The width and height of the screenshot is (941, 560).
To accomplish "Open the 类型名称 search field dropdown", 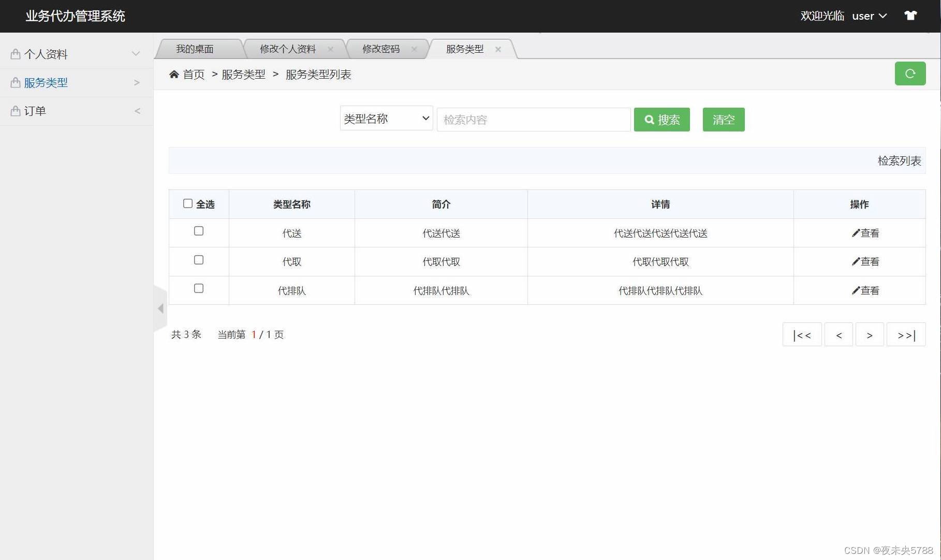I will 386,118.
